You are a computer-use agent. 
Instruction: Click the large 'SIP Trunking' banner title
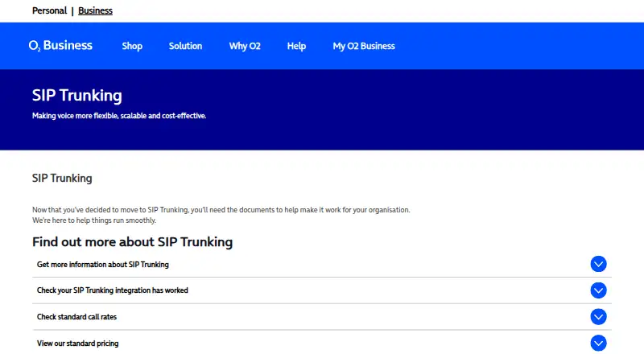pyautogui.click(x=76, y=95)
